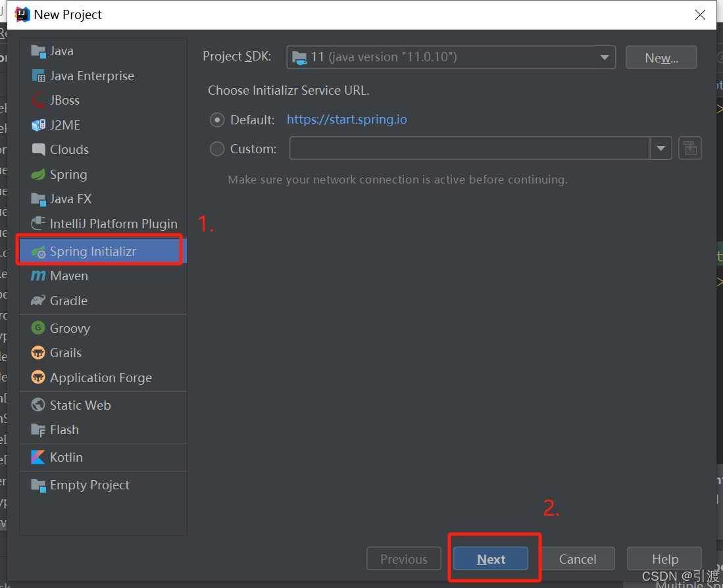
Task: Choose Java project type label
Action: pyautogui.click(x=62, y=51)
